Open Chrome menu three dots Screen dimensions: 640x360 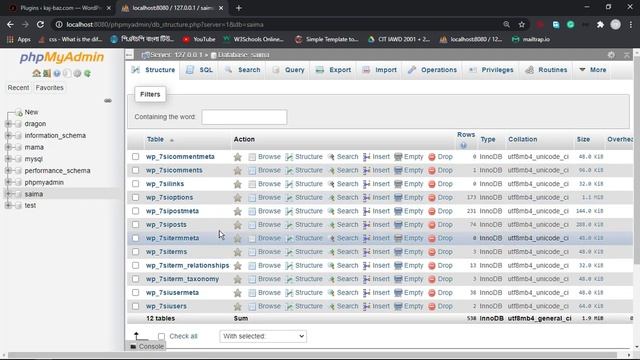click(x=631, y=24)
